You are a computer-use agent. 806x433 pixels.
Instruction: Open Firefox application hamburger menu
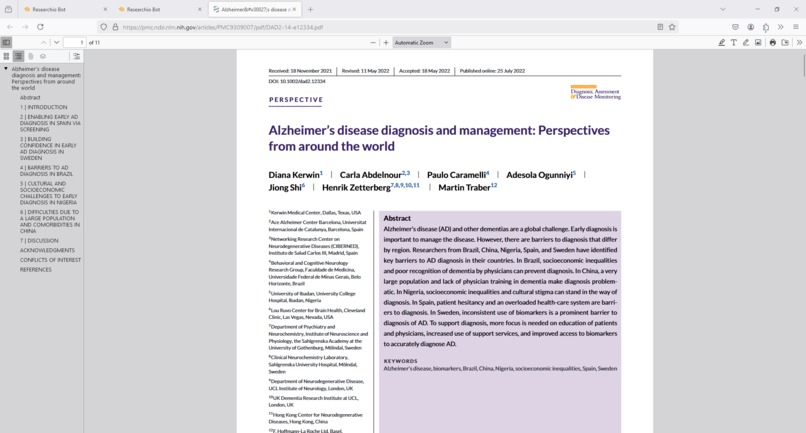796,27
